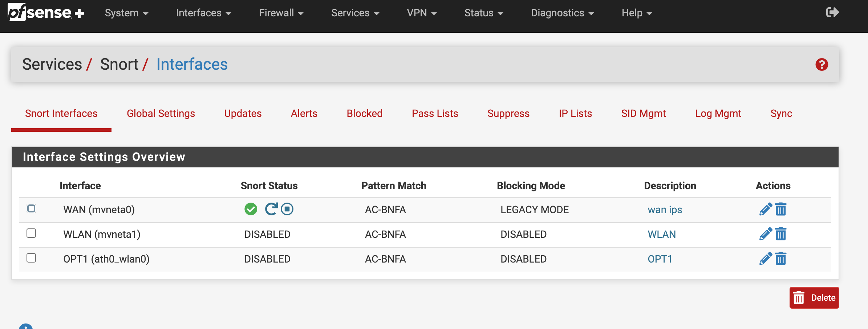Viewport: 868px width, 329px height.
Task: Click Interfaces breadcrumb link
Action: [192, 64]
